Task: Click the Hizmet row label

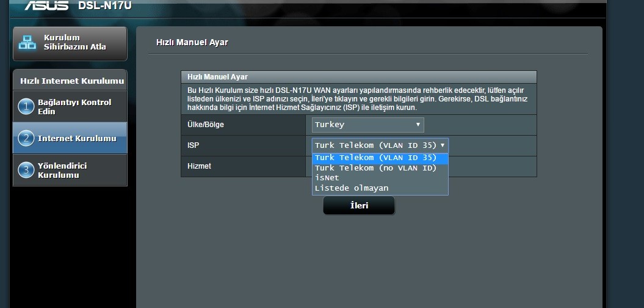Action: (x=199, y=166)
